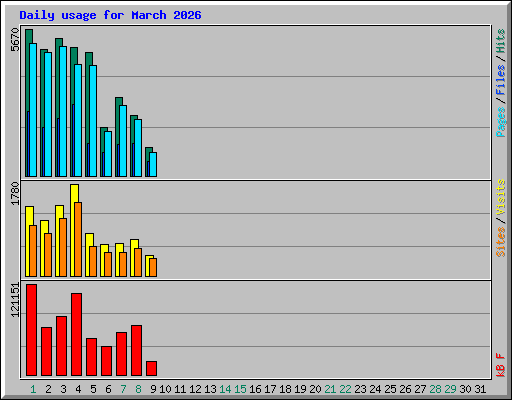Click the cyan pages bar for day 6
Screen dimensions: 512x400
108,154
